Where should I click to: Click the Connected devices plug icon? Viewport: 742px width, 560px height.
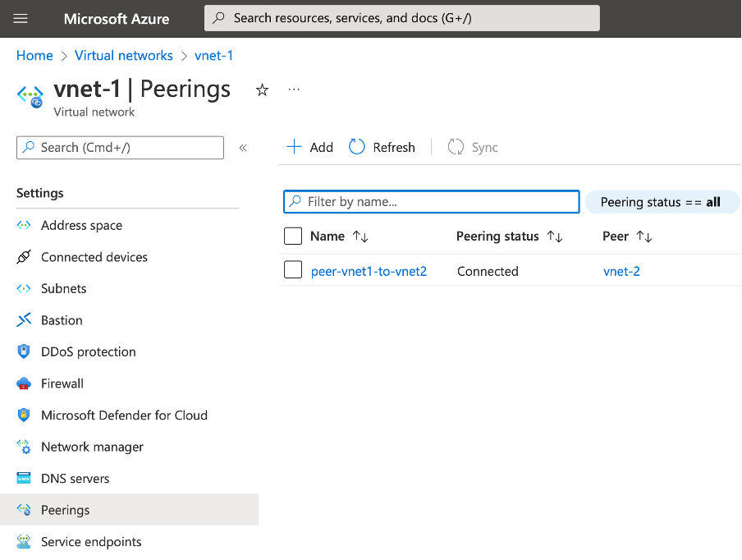(24, 256)
